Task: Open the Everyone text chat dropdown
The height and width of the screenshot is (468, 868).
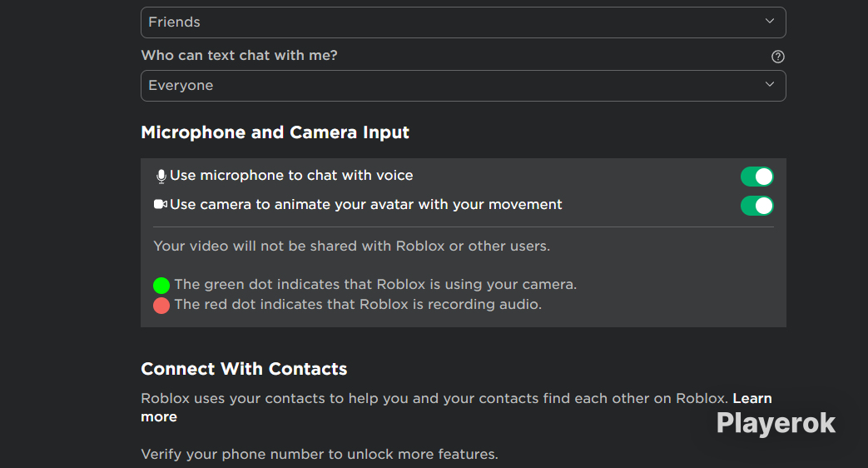Action: (464, 86)
